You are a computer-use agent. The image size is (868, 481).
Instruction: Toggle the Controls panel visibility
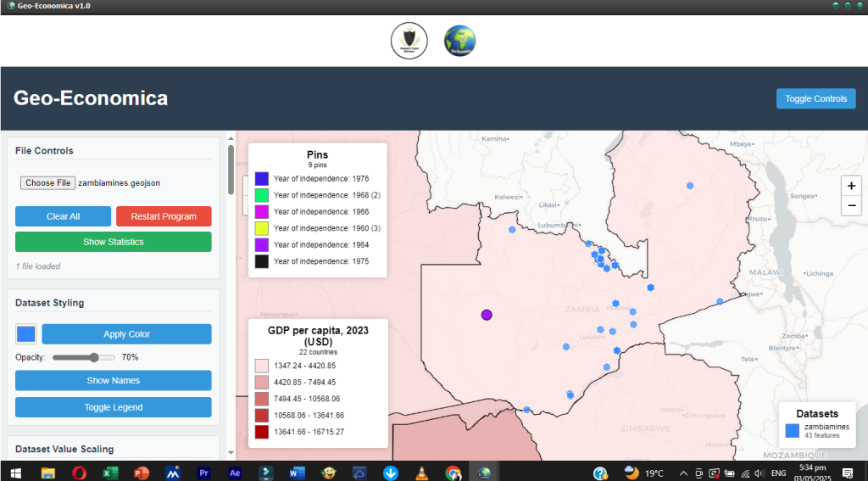(815, 98)
